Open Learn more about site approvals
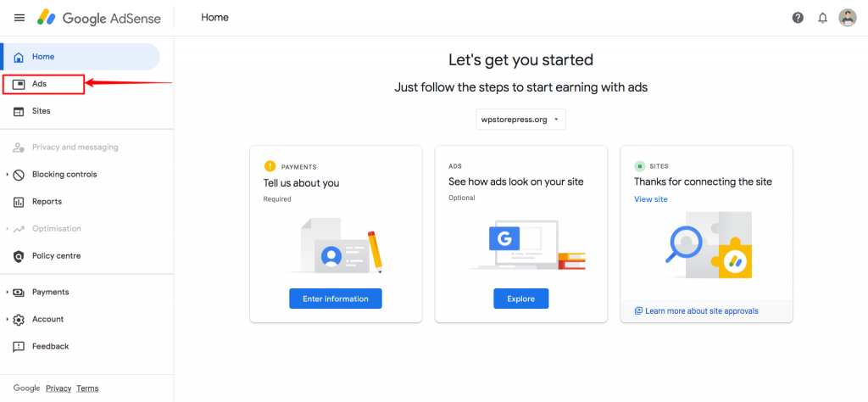 coord(697,311)
